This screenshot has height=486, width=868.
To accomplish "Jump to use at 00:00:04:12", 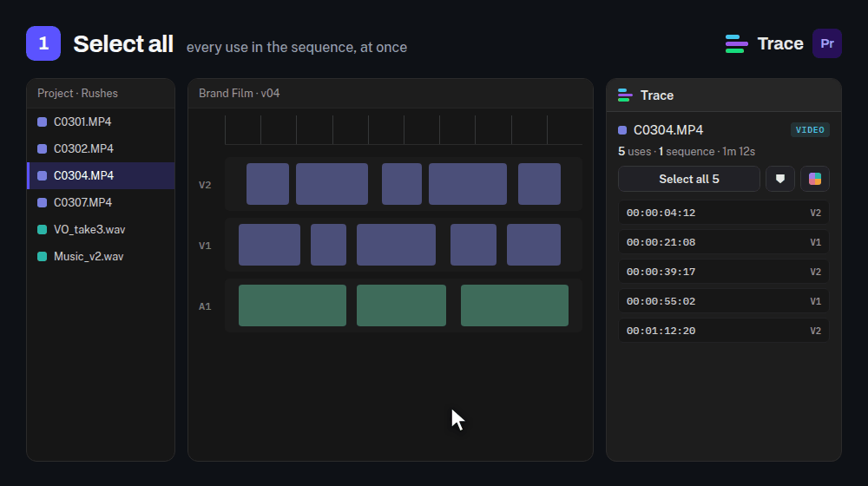I will pyautogui.click(x=724, y=213).
